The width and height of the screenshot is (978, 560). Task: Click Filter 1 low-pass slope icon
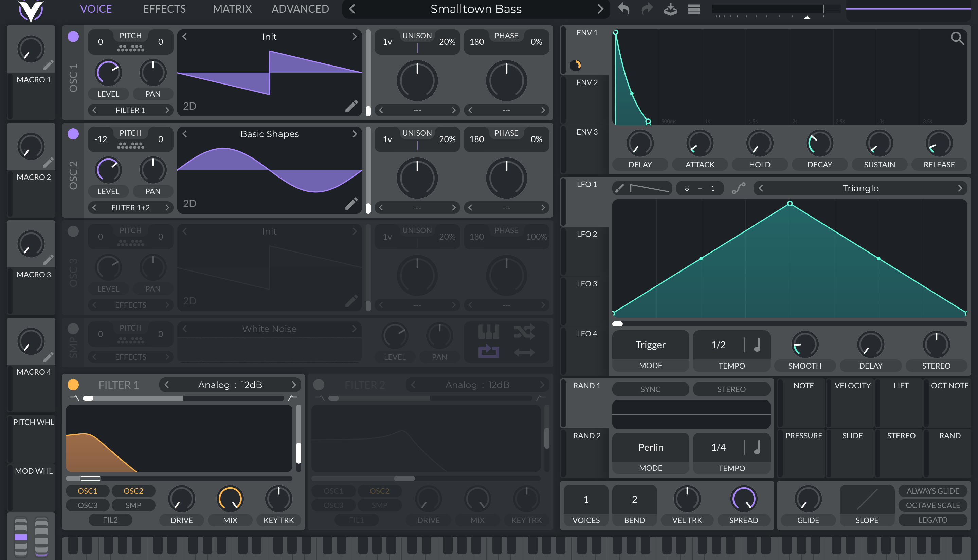pyautogui.click(x=74, y=398)
